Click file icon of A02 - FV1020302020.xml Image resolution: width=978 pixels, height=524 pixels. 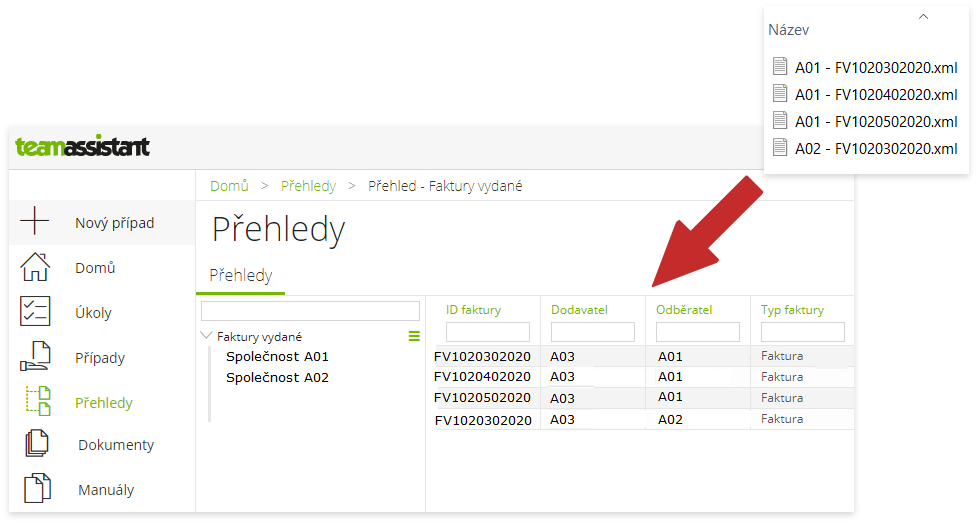tap(780, 147)
